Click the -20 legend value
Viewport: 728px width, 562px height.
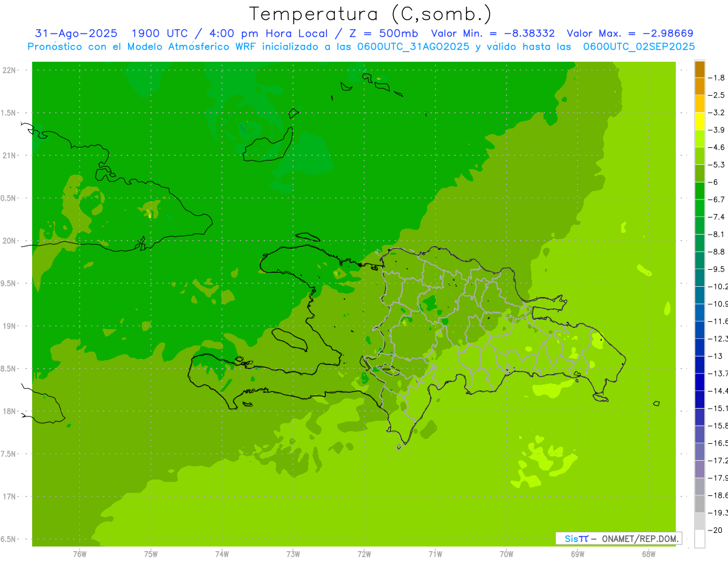click(x=714, y=530)
